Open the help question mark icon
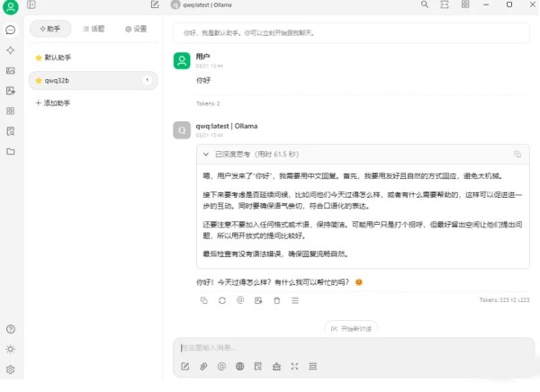The height and width of the screenshot is (392, 540). pos(11,329)
